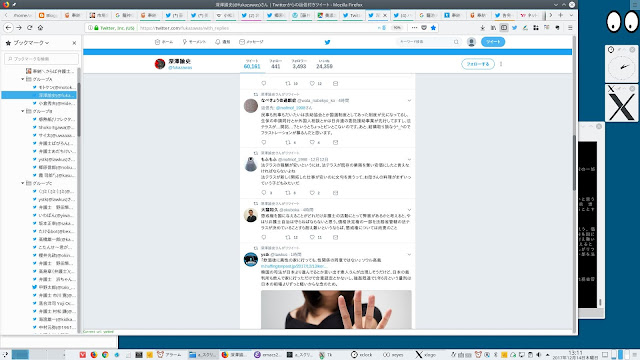Click the blue bookmark star in address bar

[x=433, y=28]
